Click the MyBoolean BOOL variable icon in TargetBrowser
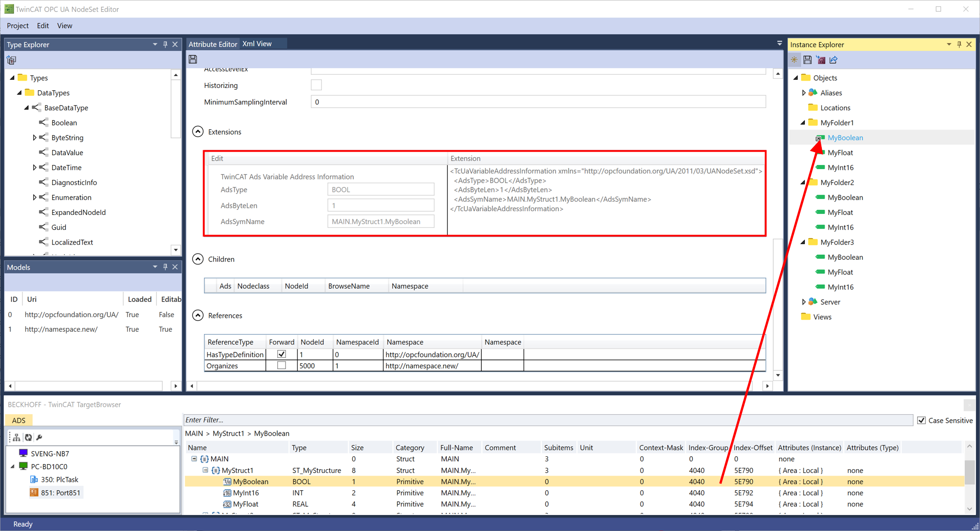 tap(227, 482)
